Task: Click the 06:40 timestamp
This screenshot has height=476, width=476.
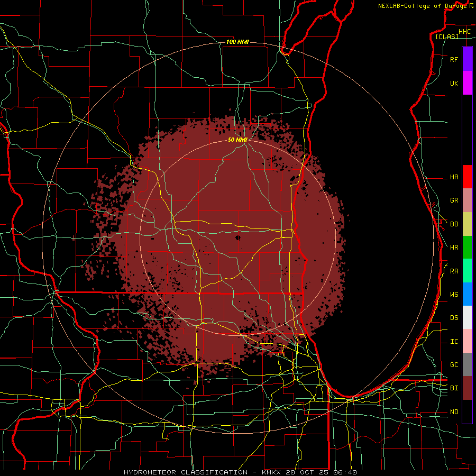Action: [x=344, y=472]
